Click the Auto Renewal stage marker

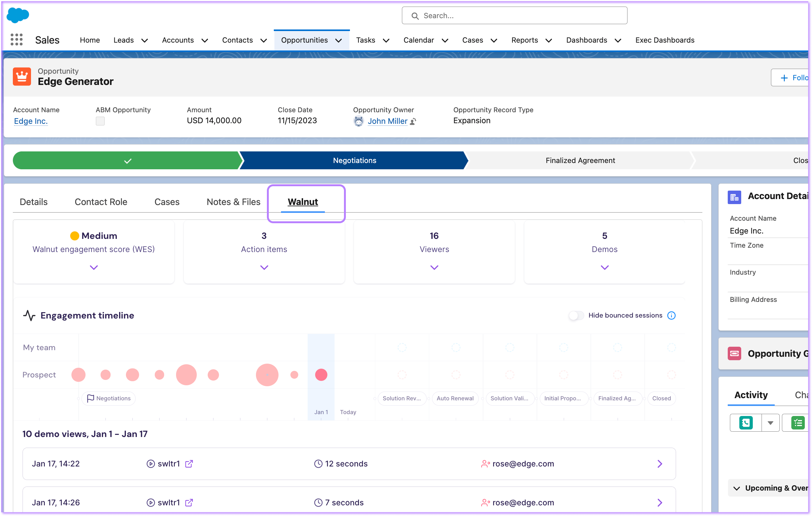tap(455, 398)
